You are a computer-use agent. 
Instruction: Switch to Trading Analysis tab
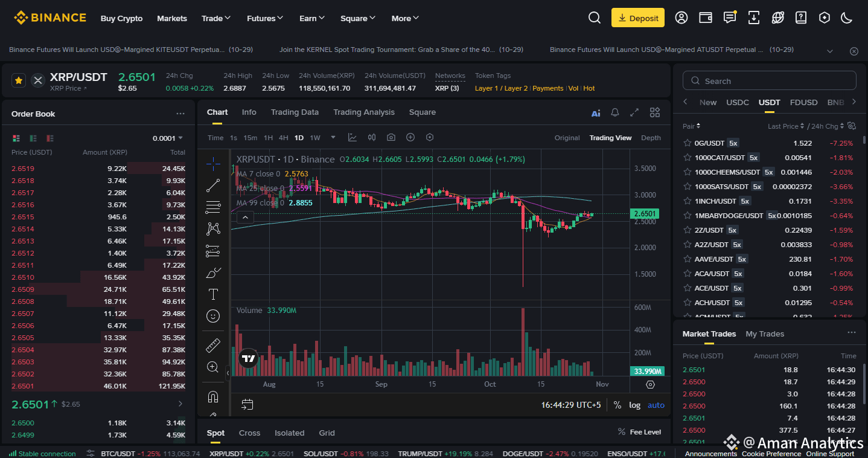[x=364, y=112]
